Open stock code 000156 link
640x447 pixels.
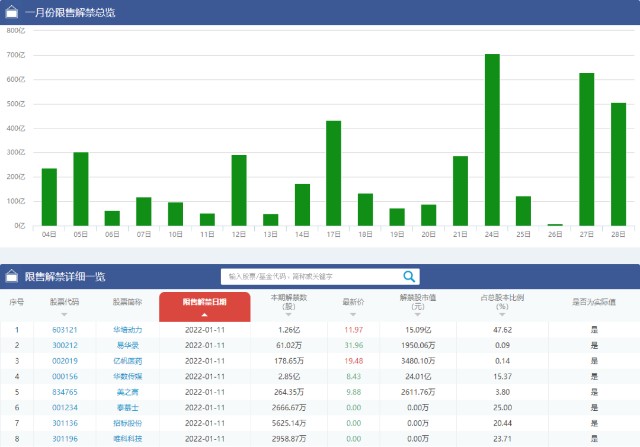click(65, 376)
